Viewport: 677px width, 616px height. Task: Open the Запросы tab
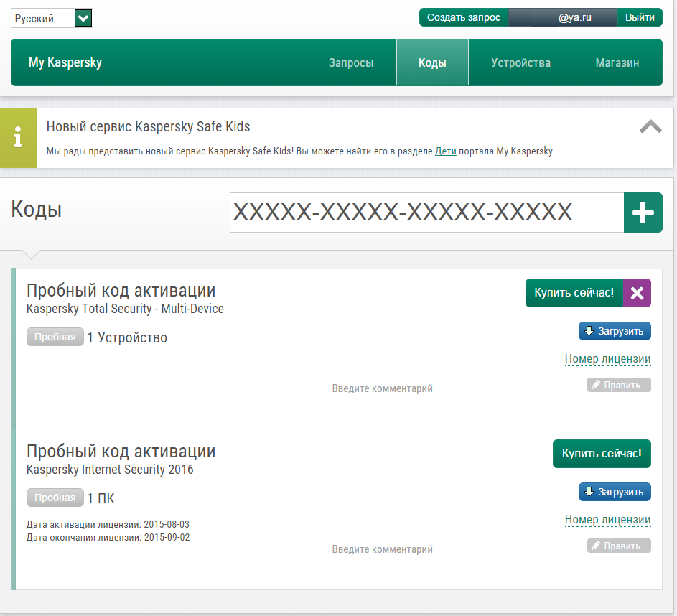(351, 62)
